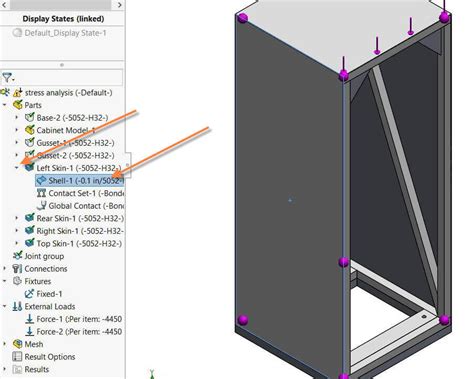Screen dimensions: 474x379
Task: Expand the Results node
Action: (x=5, y=369)
